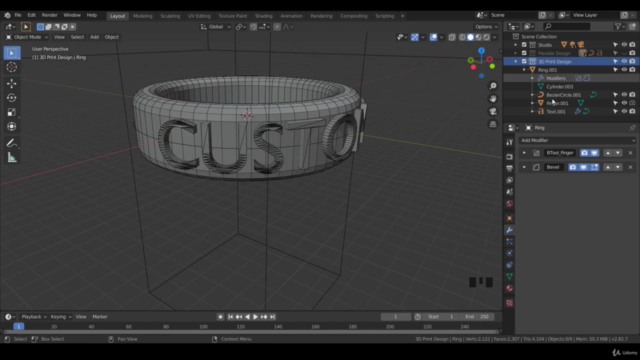
Task: Untick the Flexible Design collection checkbox
Action: tap(524, 53)
